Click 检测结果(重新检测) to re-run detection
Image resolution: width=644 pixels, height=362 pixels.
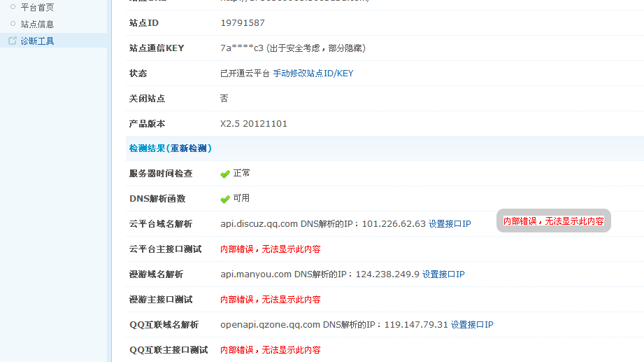(171, 148)
